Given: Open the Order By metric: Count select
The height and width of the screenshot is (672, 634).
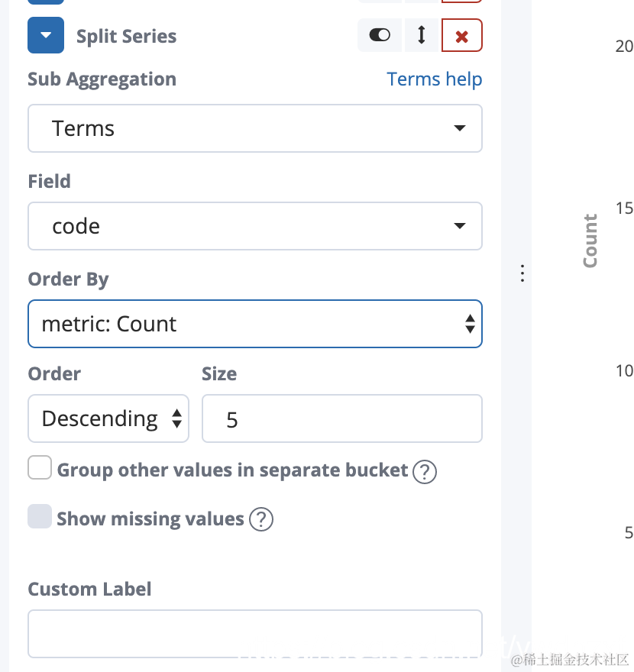Looking at the screenshot, I should (254, 324).
